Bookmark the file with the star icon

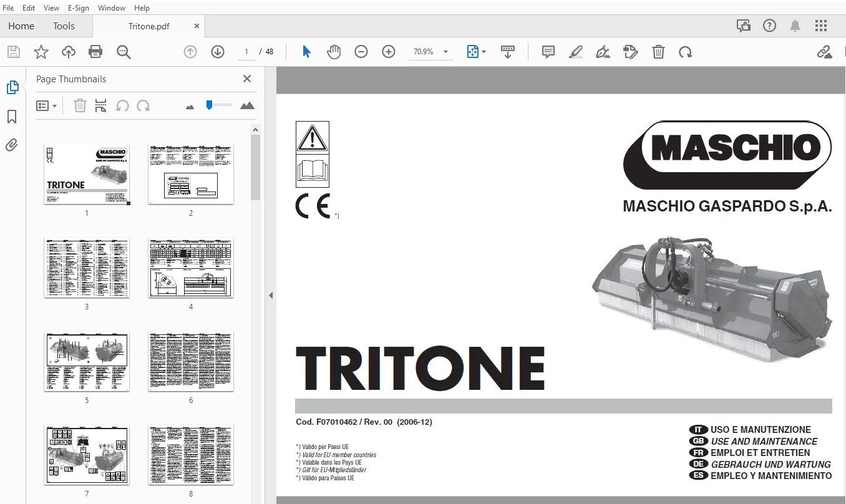click(x=41, y=52)
